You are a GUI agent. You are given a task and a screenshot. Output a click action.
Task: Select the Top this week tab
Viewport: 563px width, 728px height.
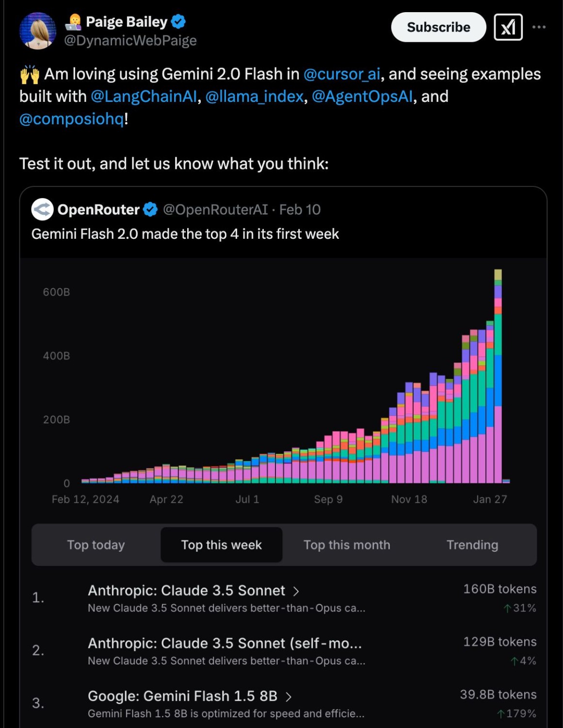(222, 545)
